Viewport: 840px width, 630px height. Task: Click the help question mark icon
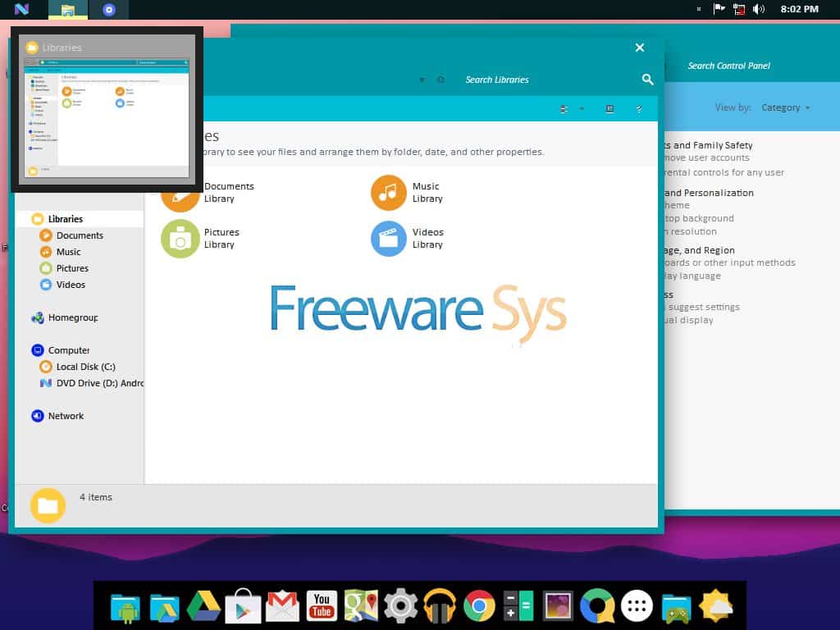[638, 109]
